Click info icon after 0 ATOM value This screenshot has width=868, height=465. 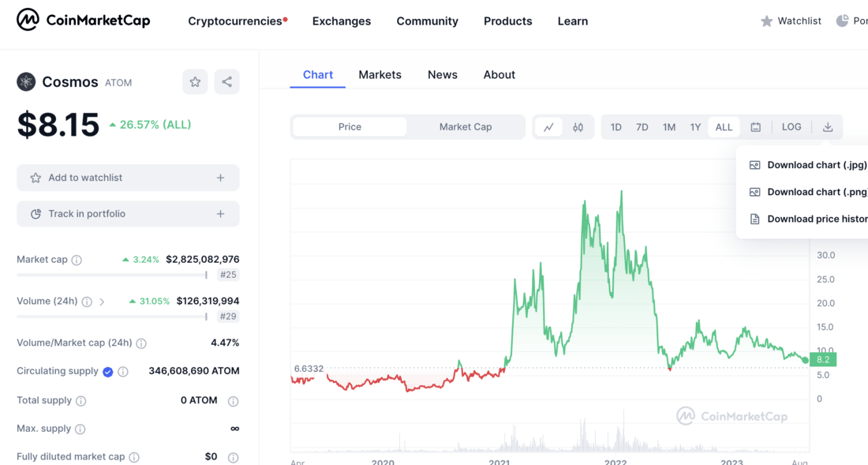(233, 401)
